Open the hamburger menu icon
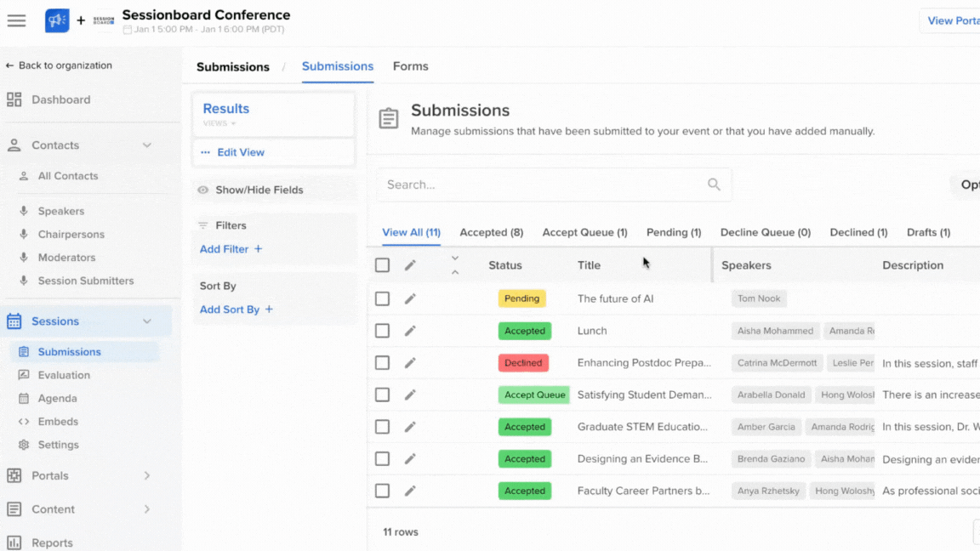 click(16, 20)
